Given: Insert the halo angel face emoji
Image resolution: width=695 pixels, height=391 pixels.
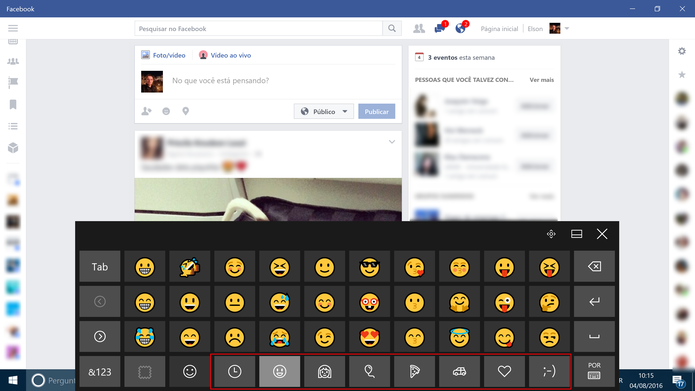Looking at the screenshot, I should click(x=459, y=336).
